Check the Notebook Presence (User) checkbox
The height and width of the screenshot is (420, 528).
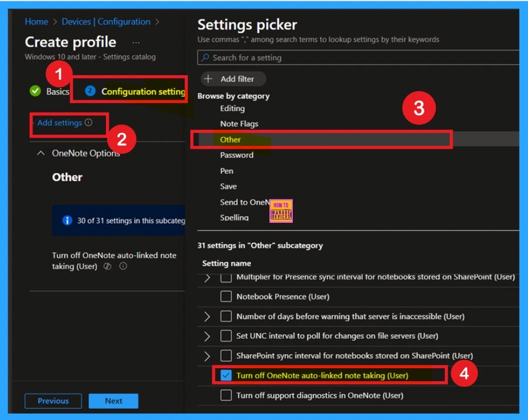pyautogui.click(x=226, y=296)
